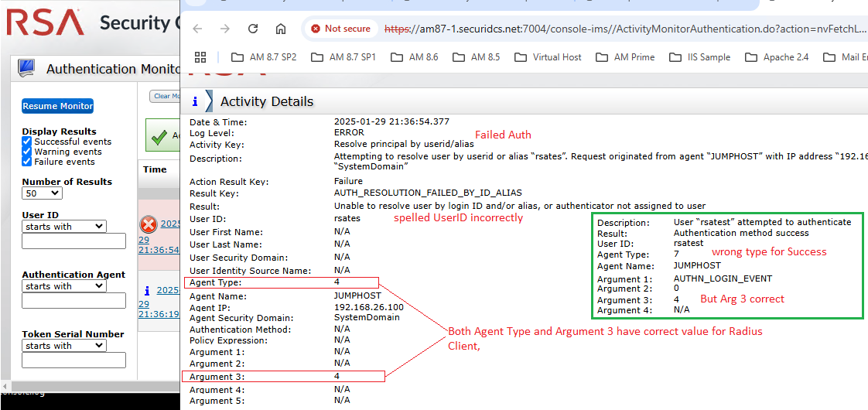Click the date value 2025-01-29 21:36:54.377
The image size is (868, 410).
click(x=392, y=121)
